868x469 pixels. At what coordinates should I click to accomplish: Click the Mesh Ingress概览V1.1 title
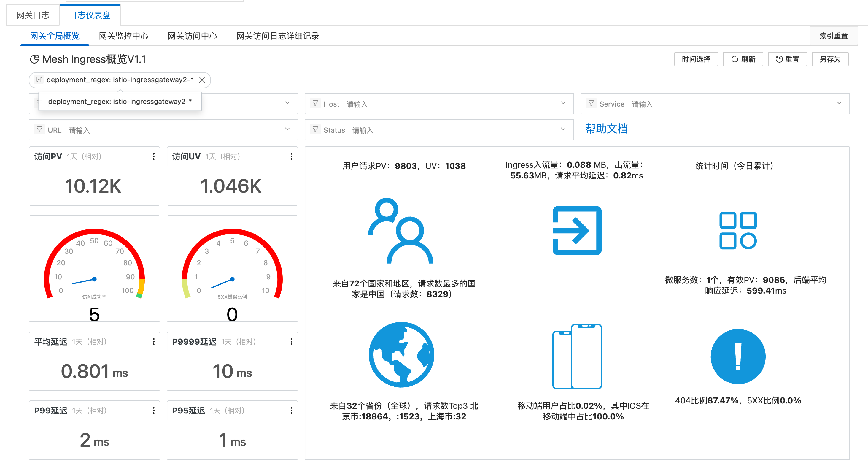[x=94, y=59]
